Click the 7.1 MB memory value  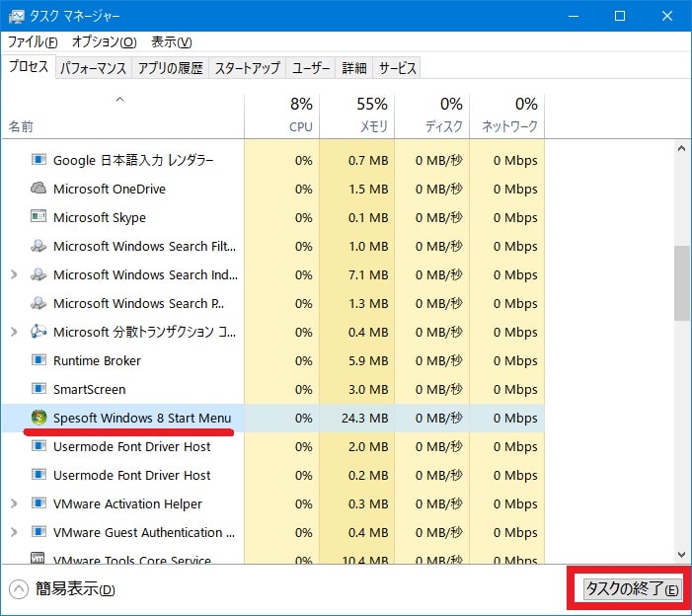point(368,274)
